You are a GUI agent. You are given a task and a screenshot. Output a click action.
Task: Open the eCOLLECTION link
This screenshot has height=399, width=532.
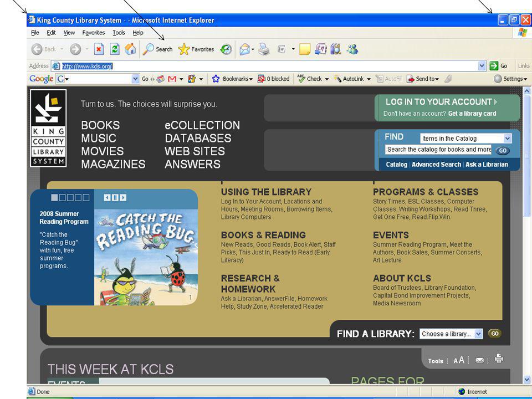click(x=202, y=125)
